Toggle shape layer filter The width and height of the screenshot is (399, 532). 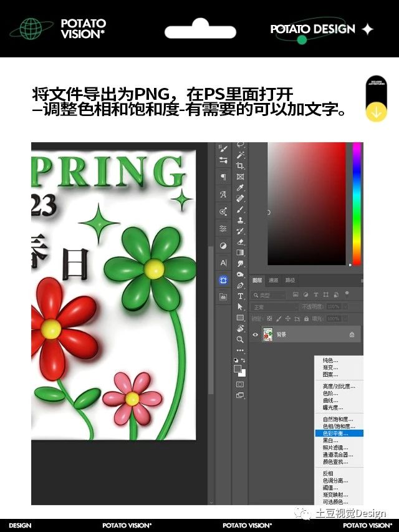(325, 294)
